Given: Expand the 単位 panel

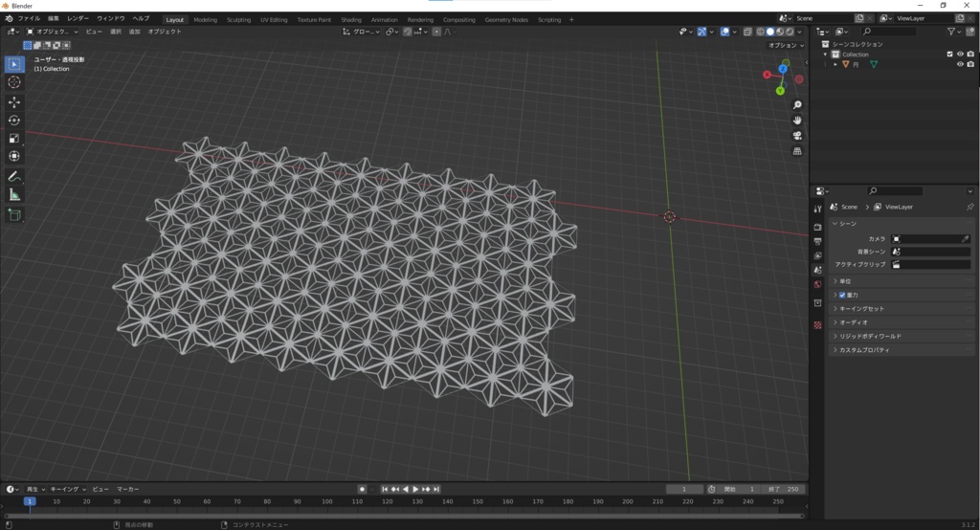Looking at the screenshot, I should [900, 281].
